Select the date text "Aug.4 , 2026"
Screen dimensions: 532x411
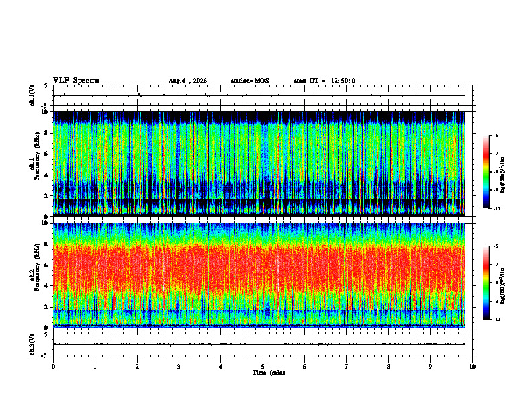[187, 81]
